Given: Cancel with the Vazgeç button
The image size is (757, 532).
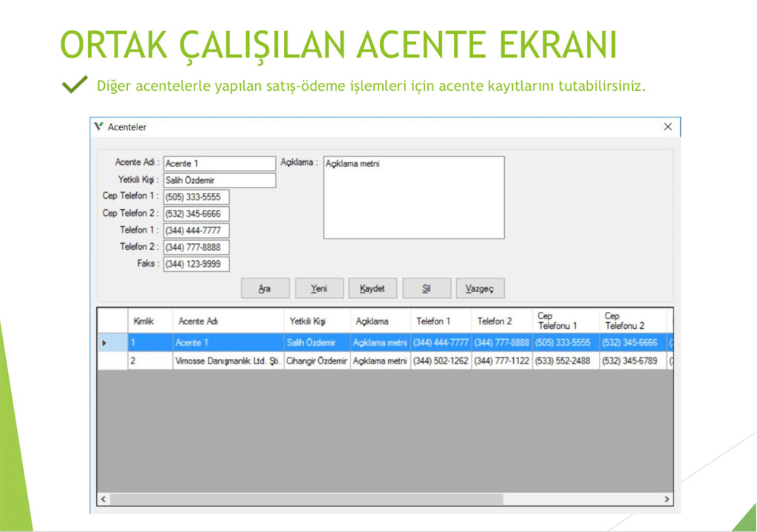Looking at the screenshot, I should coord(480,288).
